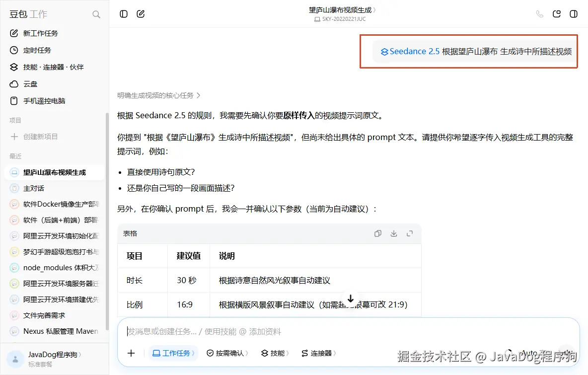Open 按需确认 dropdown
588x375 pixels.
[227, 353]
